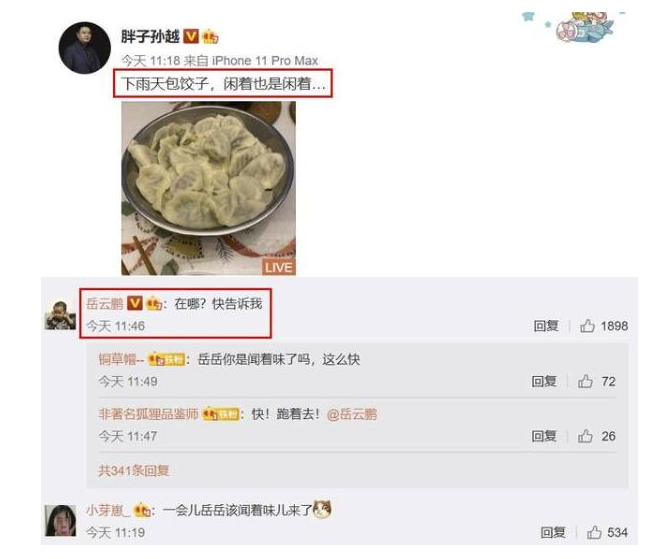The image size is (660, 559).
Task: Reply to 铜草帽's comment
Action: [x=544, y=381]
